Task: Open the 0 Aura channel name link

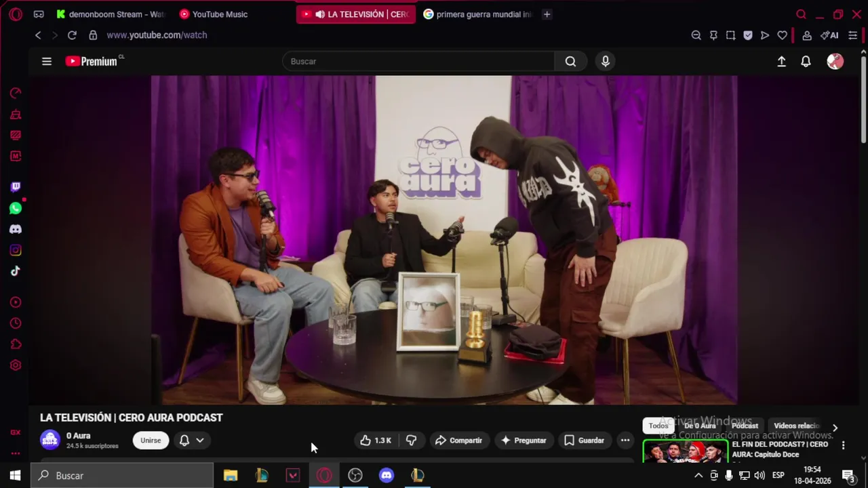Action: pyautogui.click(x=78, y=436)
